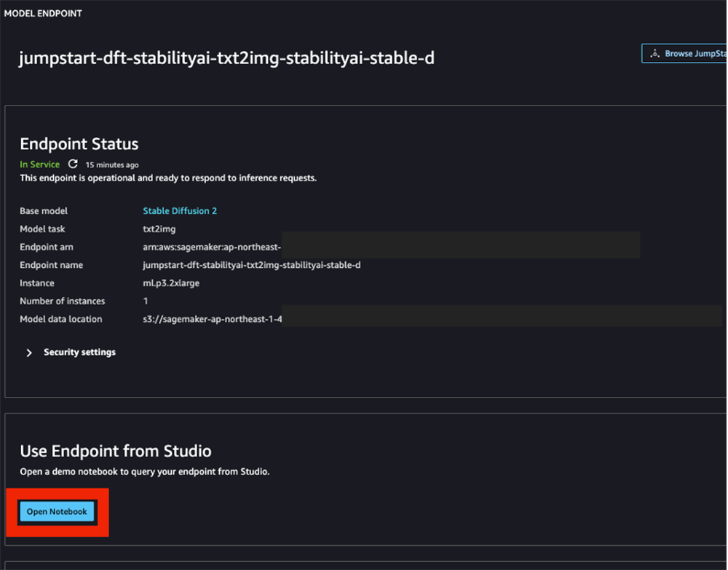Viewport: 728px width, 570px height.
Task: Click the demo notebook description sentence
Action: tap(144, 472)
